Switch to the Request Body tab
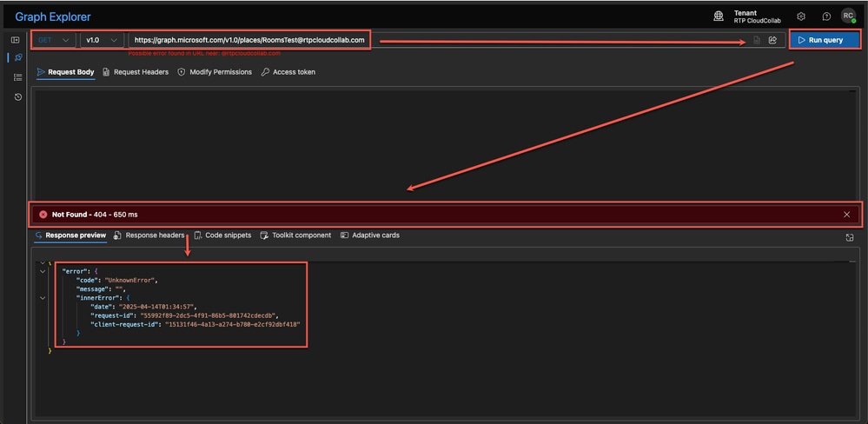This screenshot has height=424, width=868. 66,72
